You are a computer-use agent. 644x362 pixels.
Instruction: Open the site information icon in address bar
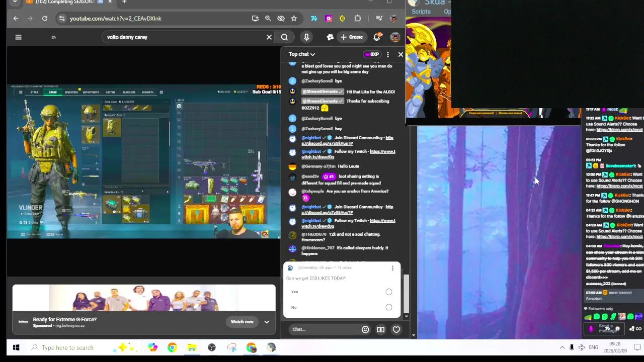pos(61,19)
